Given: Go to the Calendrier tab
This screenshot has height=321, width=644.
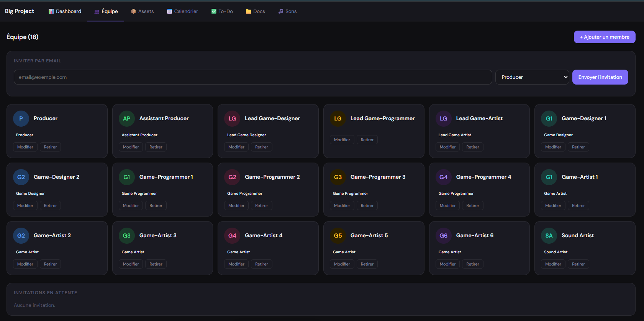Looking at the screenshot, I should pos(182,11).
